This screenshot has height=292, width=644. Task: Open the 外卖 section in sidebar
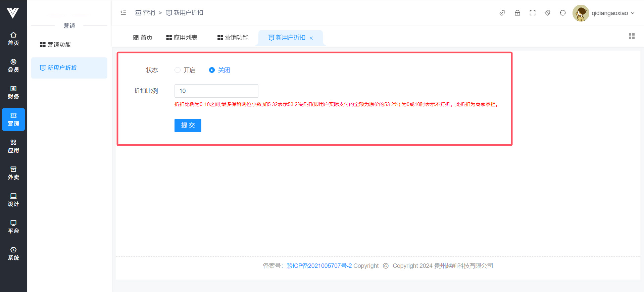[x=13, y=173]
